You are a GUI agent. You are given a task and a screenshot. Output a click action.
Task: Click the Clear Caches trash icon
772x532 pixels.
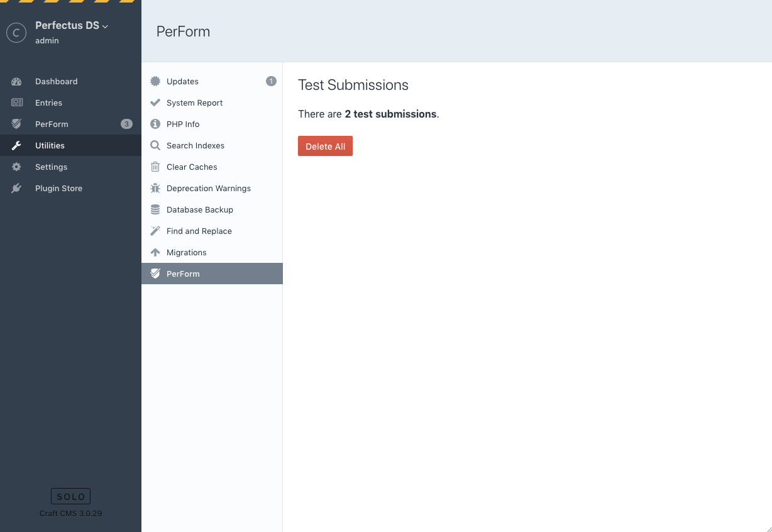pyautogui.click(x=155, y=167)
